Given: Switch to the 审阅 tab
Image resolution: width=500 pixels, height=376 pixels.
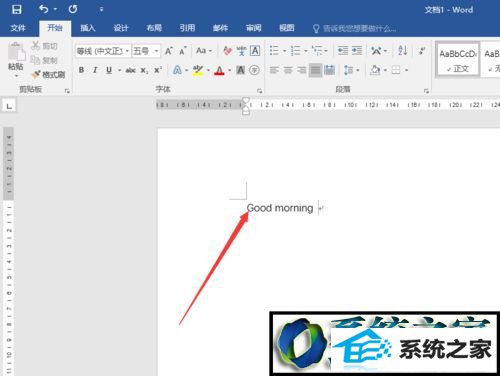Looking at the screenshot, I should tap(254, 28).
